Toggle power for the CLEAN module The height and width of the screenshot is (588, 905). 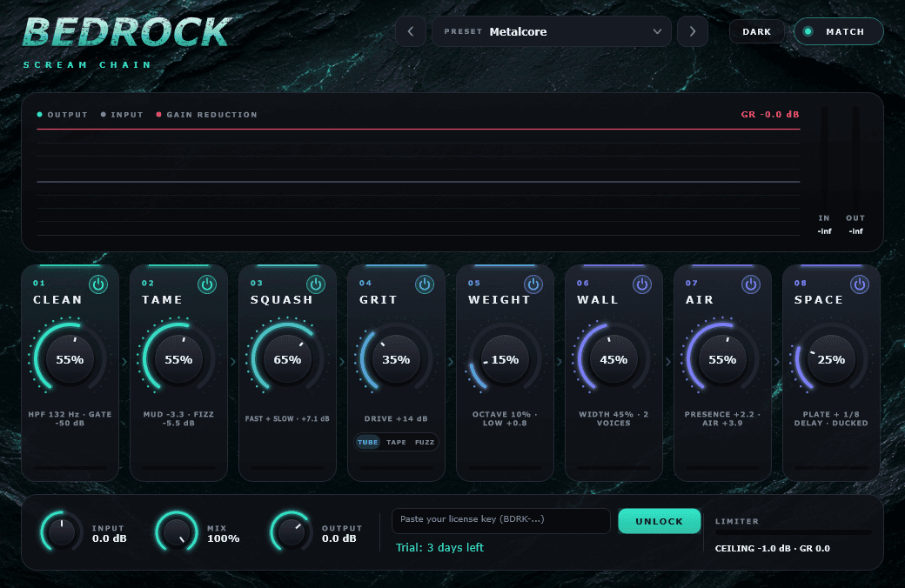(x=98, y=284)
